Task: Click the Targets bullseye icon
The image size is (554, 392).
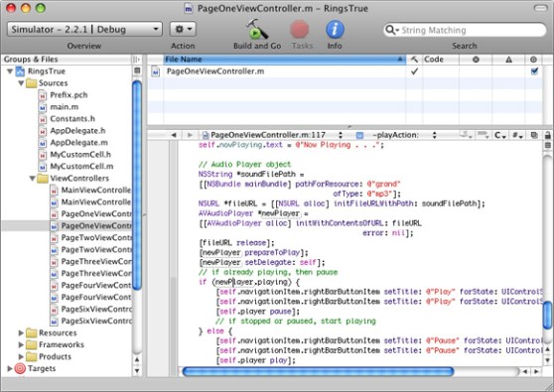Action: pyautogui.click(x=20, y=368)
